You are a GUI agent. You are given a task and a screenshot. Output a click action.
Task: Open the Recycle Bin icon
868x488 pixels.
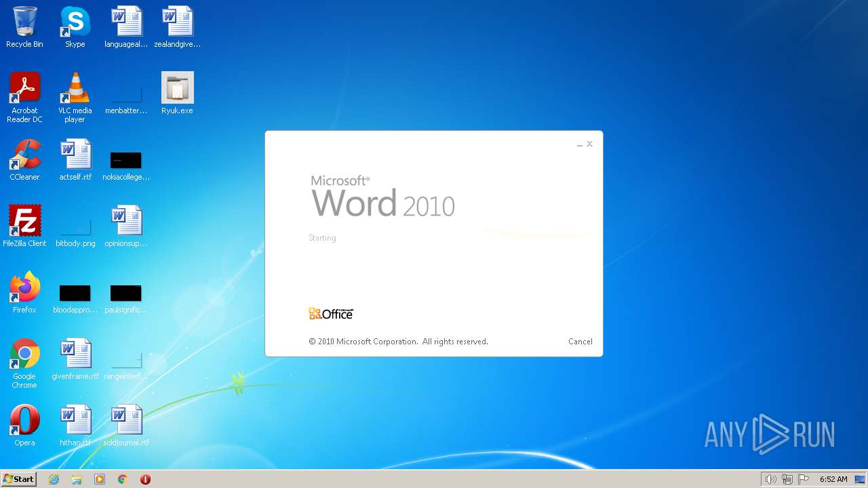coord(24,27)
